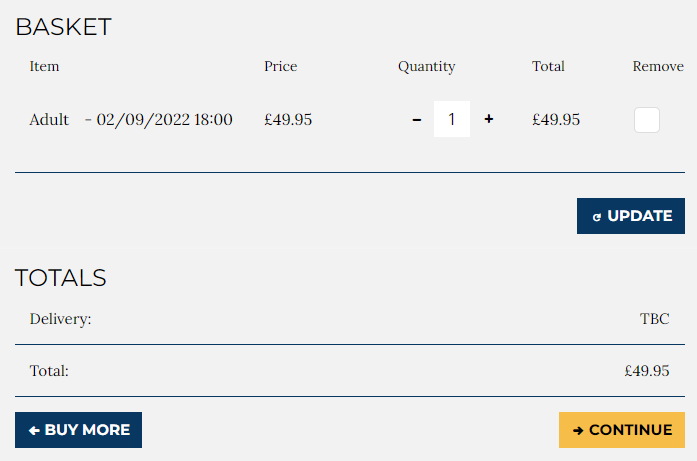Click the quantity input field

(452, 120)
